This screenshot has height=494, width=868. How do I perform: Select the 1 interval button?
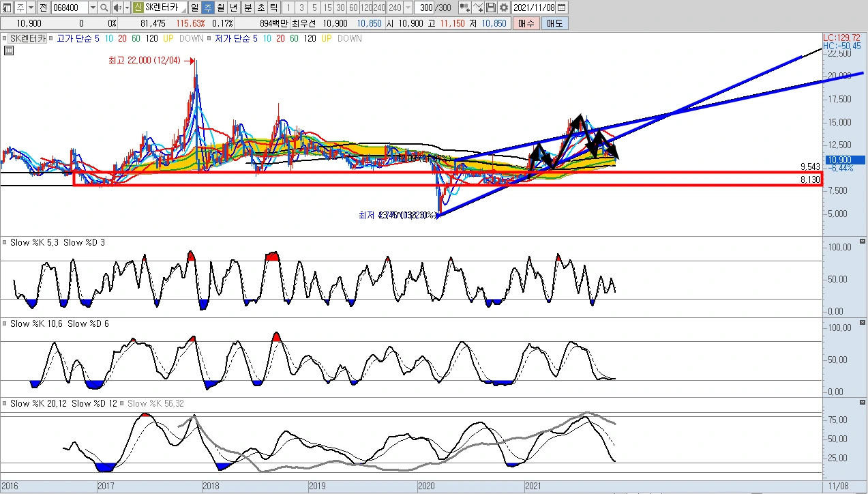[288, 8]
